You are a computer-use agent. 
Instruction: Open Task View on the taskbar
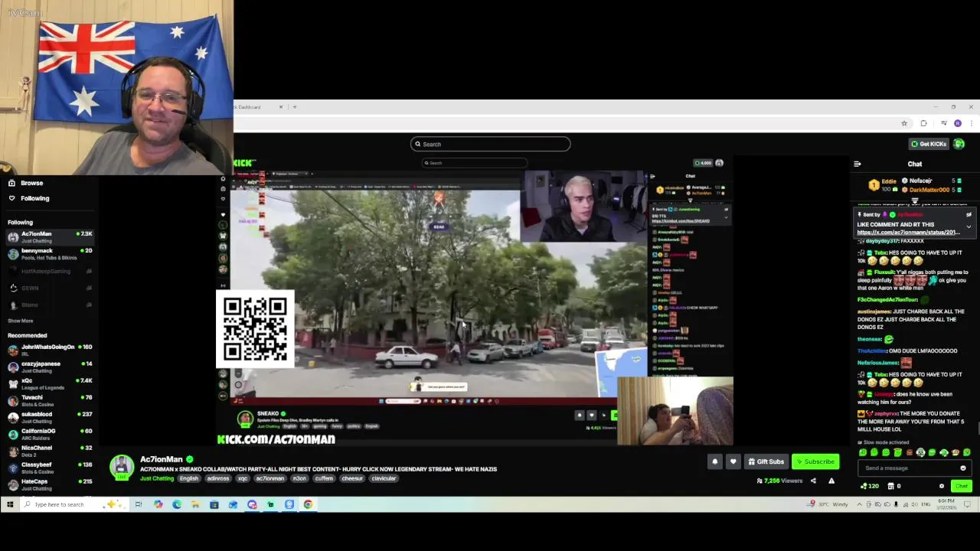click(x=139, y=504)
